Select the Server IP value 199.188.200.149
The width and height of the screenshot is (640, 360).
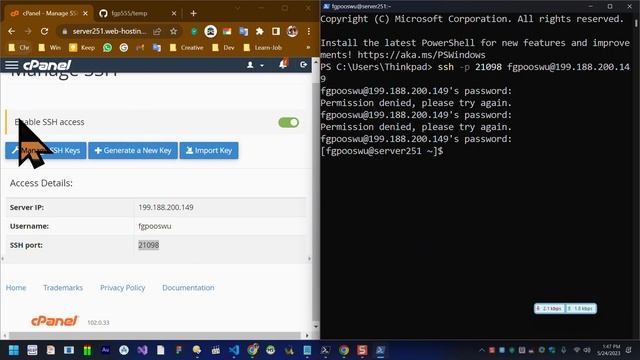tap(166, 207)
